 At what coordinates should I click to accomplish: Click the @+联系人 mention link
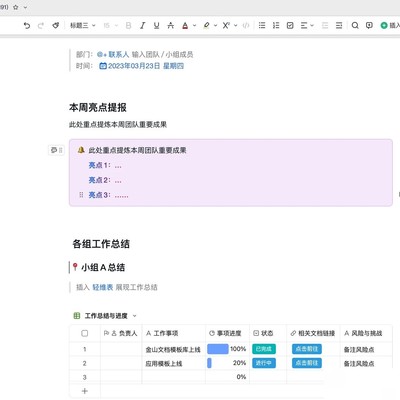(113, 54)
